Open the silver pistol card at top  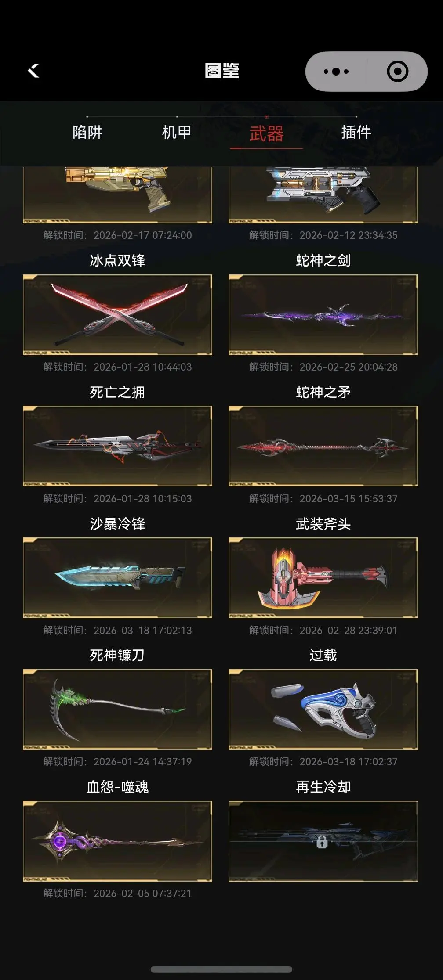323,195
